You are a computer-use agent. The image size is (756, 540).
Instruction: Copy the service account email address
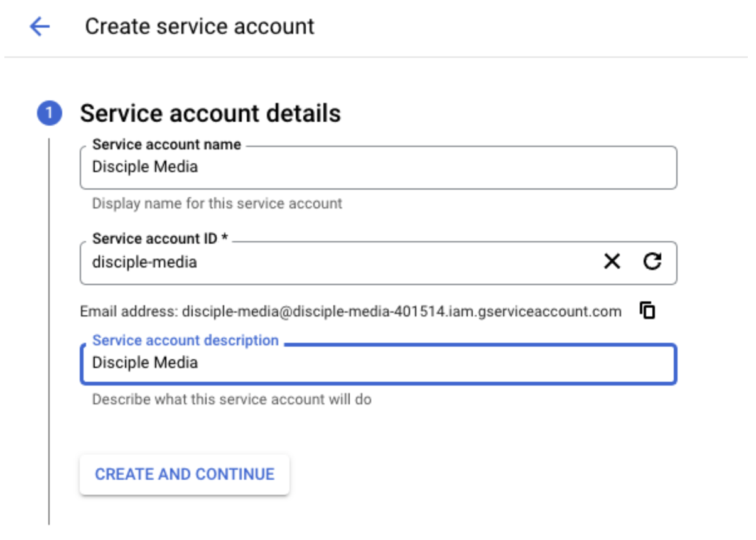(x=647, y=310)
